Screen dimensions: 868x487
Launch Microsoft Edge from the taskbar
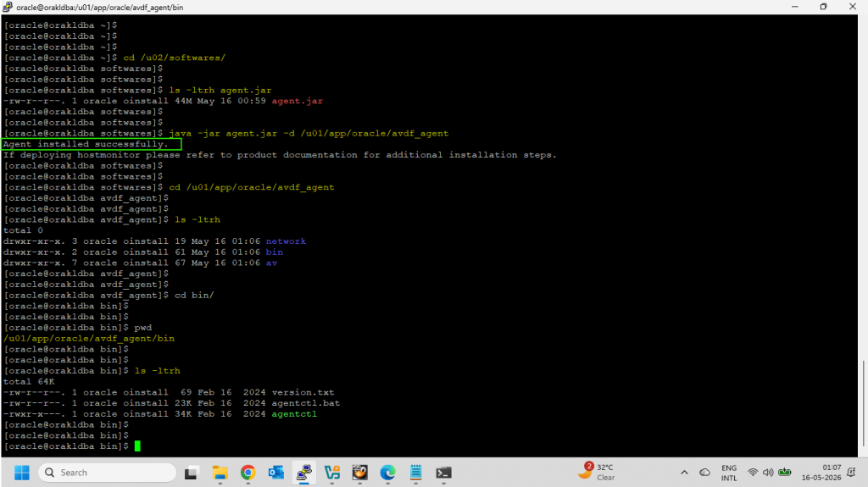(387, 473)
